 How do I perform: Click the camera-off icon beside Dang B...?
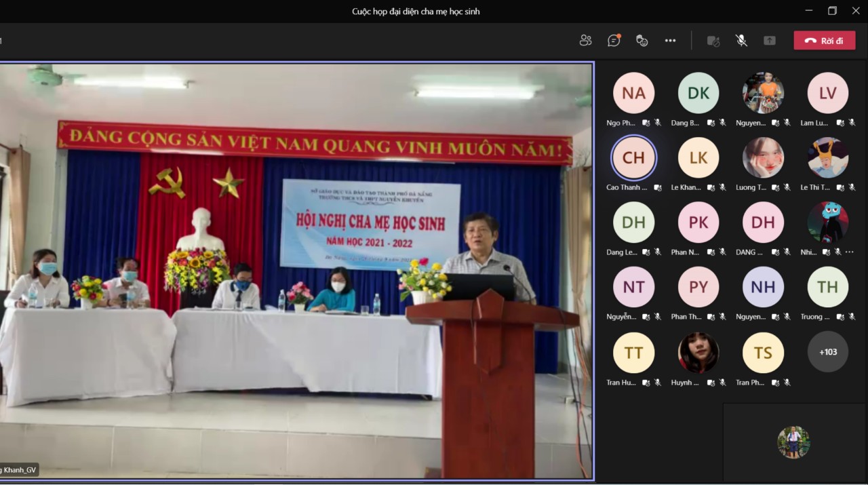[x=711, y=123]
